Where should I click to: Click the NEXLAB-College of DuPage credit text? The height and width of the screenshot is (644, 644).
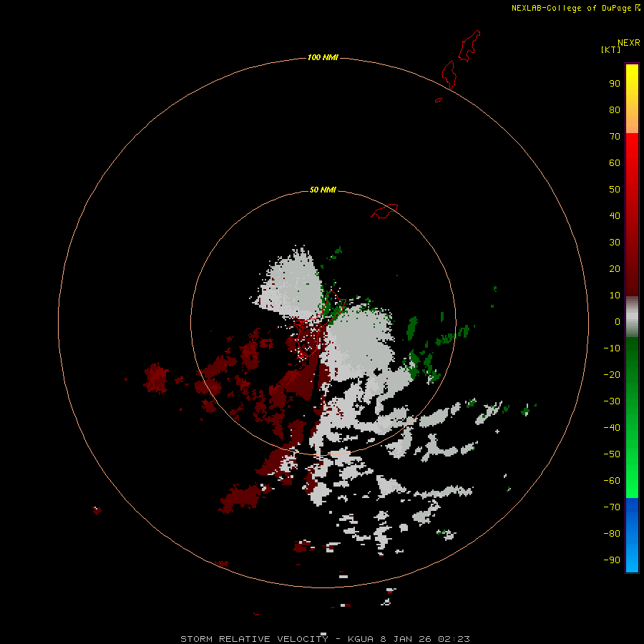[571, 8]
